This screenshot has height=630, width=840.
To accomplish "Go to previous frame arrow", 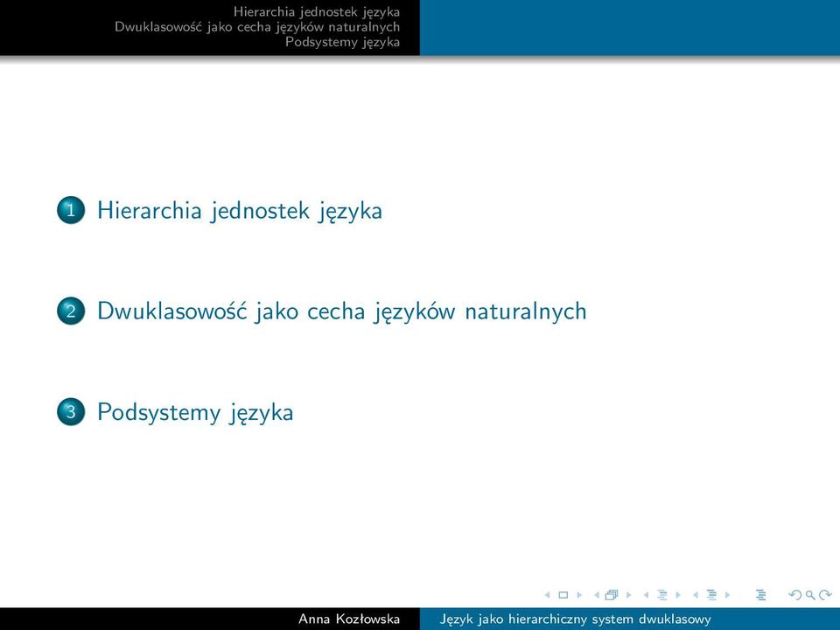I will (x=597, y=595).
